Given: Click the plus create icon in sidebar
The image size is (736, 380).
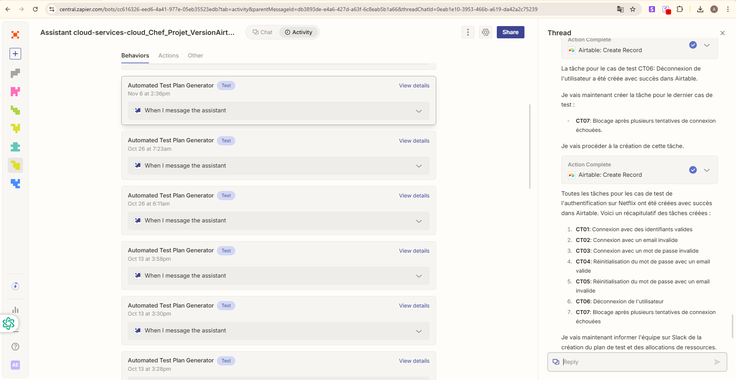Looking at the screenshot, I should click(15, 54).
